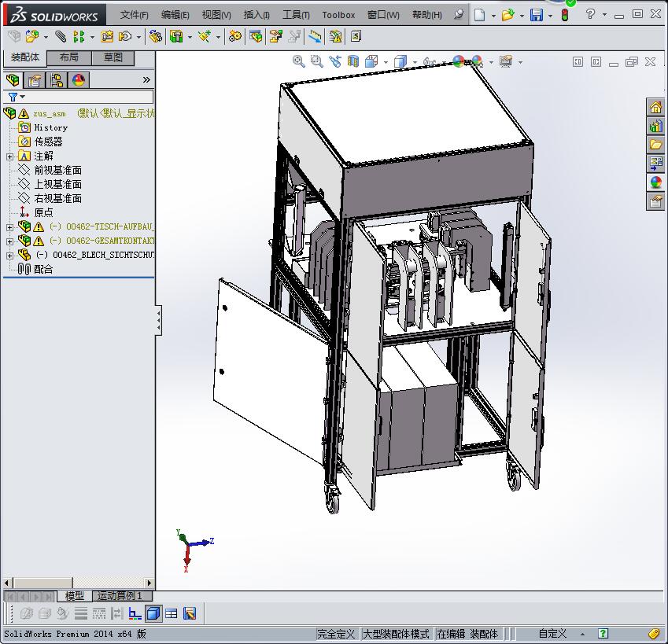Click the Instant3D toolbar icon
Viewport: 668px width, 644px height.
pyautogui.click(x=356, y=37)
